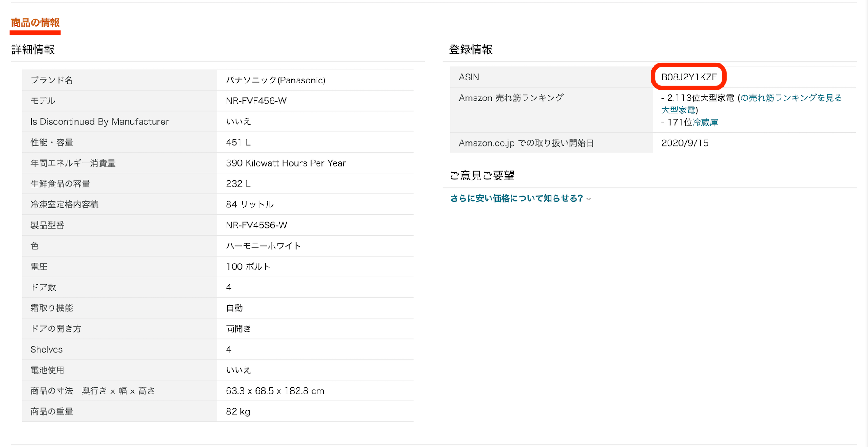Click the chevron beside the lower-price feedback text

pyautogui.click(x=589, y=199)
